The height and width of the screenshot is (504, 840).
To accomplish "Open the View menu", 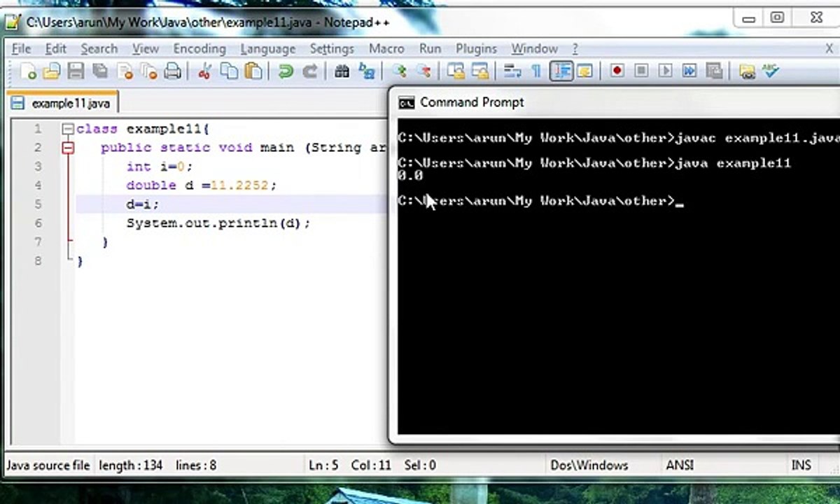I will [x=146, y=48].
